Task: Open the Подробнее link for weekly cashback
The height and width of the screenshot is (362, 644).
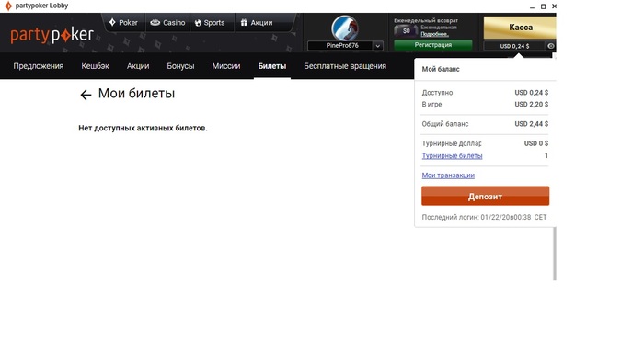Action: click(434, 34)
